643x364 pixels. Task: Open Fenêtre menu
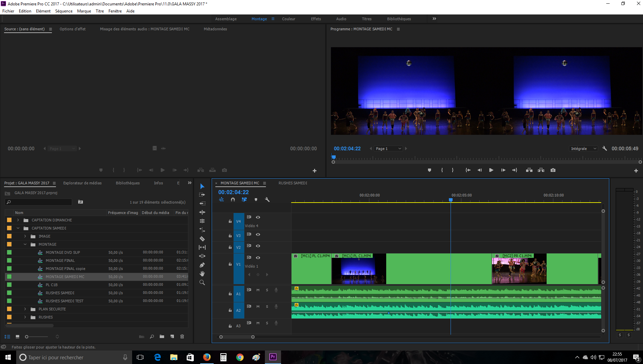pos(115,11)
